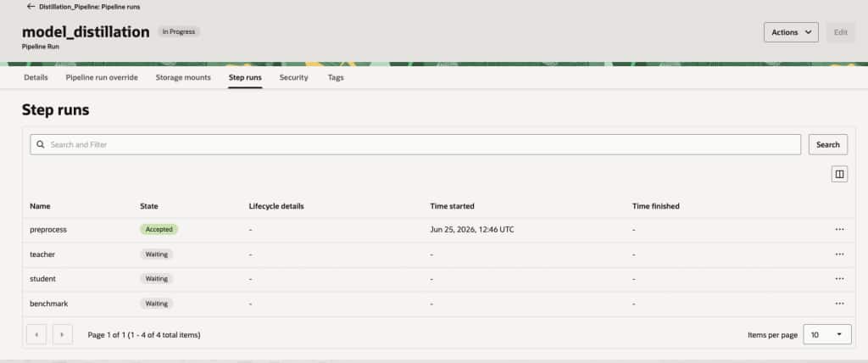The width and height of the screenshot is (868, 363).
Task: Click the preprocess step name
Action: pos(48,230)
